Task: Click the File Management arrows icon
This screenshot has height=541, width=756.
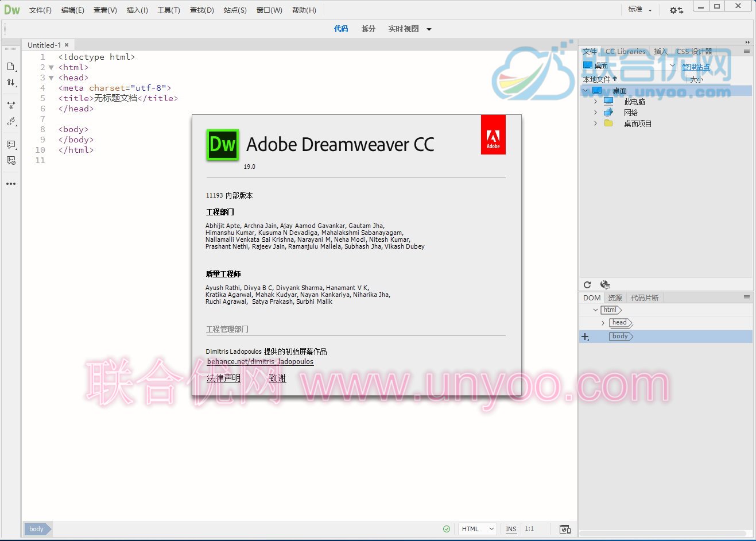Action: tap(11, 83)
